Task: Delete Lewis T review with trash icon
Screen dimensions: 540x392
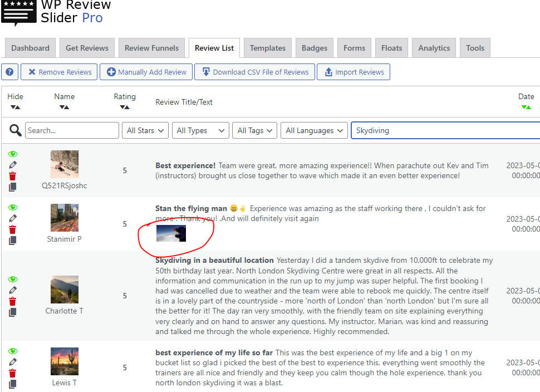Action: [x=13, y=373]
